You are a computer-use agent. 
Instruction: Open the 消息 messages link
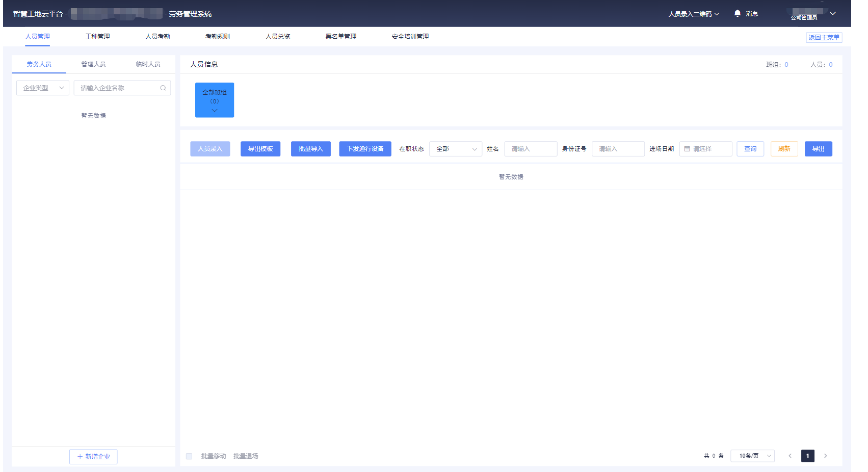pyautogui.click(x=752, y=14)
